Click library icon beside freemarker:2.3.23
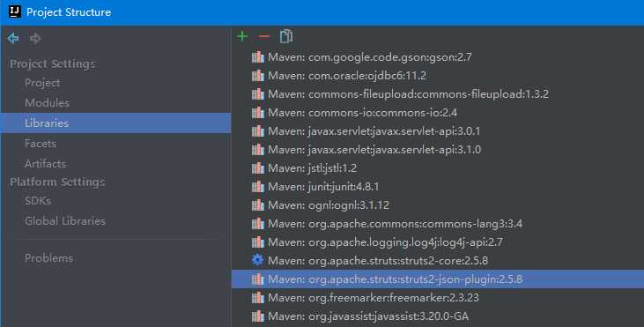 (257, 297)
